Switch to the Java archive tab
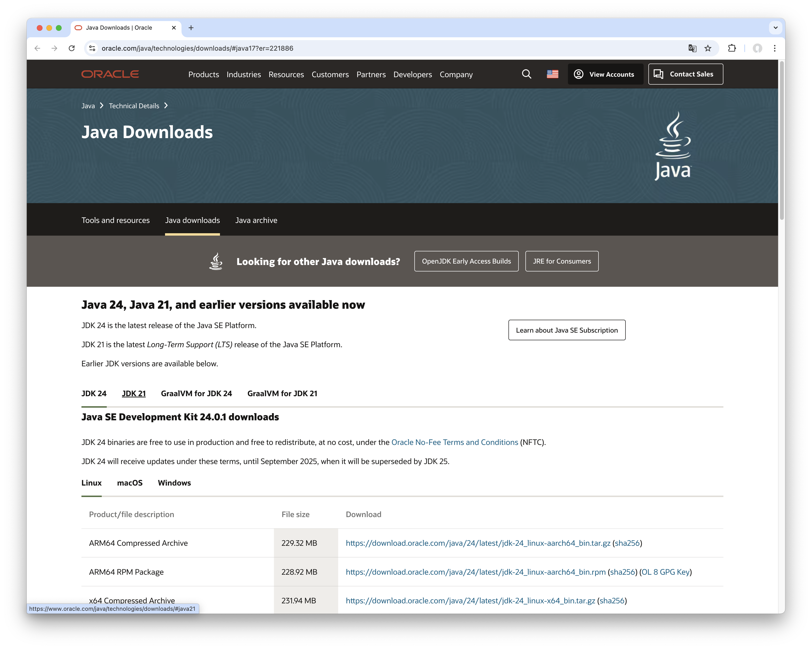 [256, 221]
